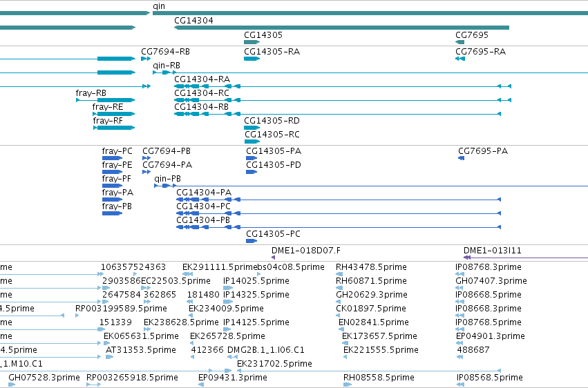Click EST label RP003265918.5prime

coord(132,378)
